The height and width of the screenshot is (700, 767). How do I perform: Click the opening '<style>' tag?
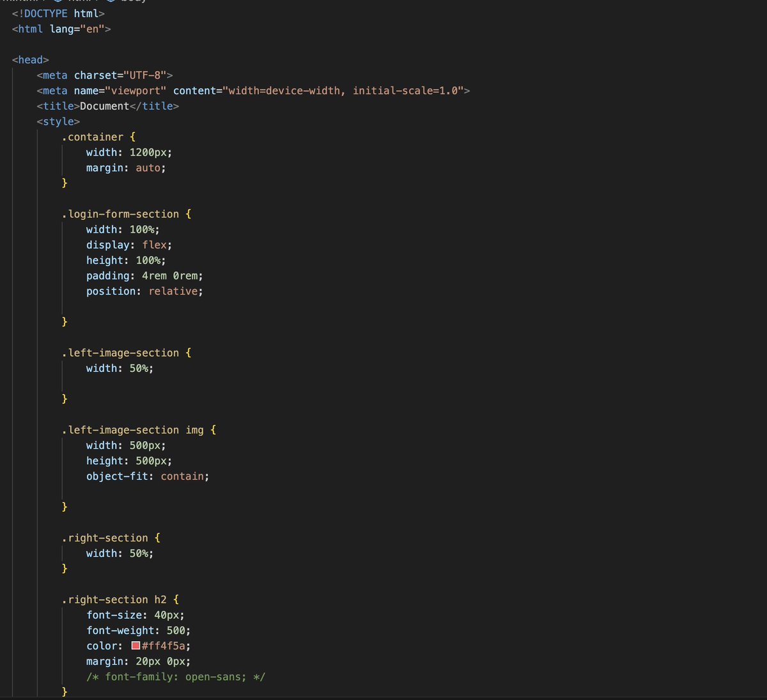pos(58,121)
